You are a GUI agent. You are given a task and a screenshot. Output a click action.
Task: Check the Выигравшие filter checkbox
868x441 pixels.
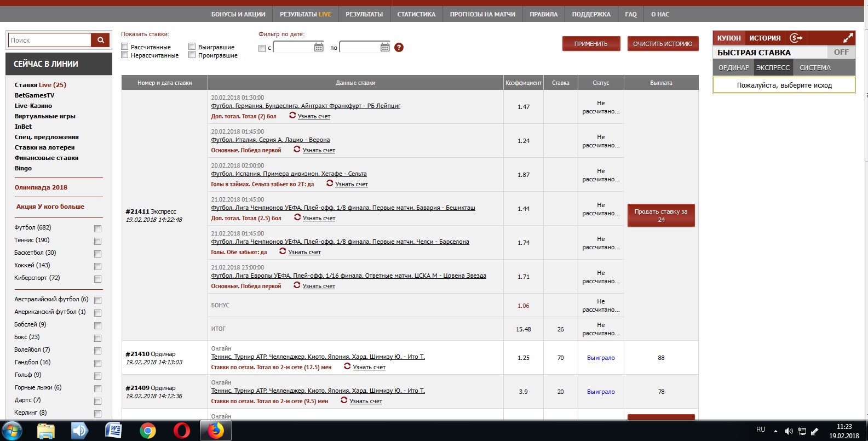point(192,47)
